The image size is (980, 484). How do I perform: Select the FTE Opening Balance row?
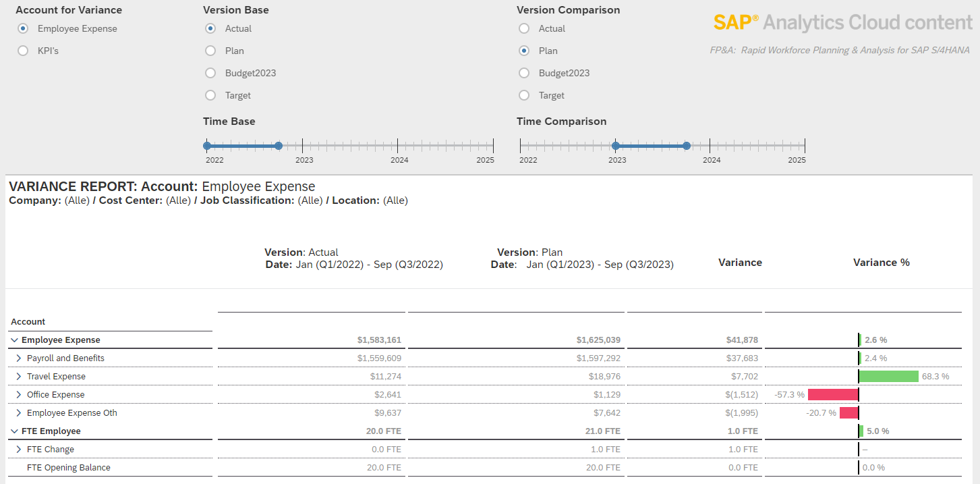69,467
